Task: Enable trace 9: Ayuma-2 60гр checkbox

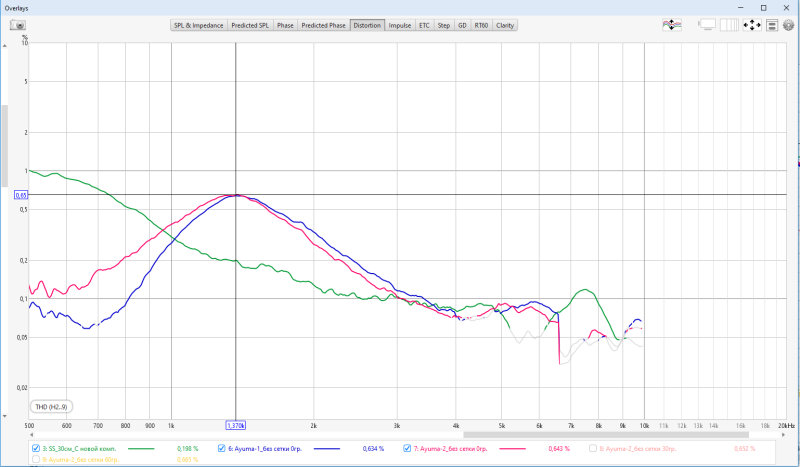Action: click(x=36, y=459)
